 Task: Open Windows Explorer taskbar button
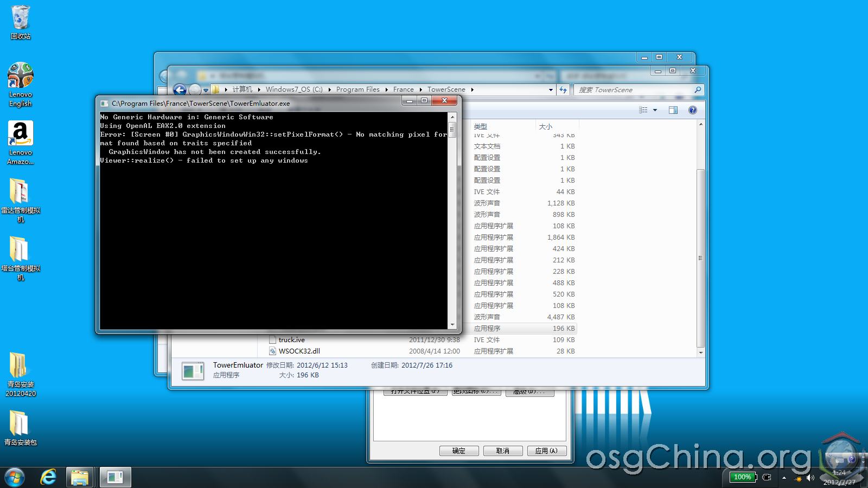click(x=80, y=478)
